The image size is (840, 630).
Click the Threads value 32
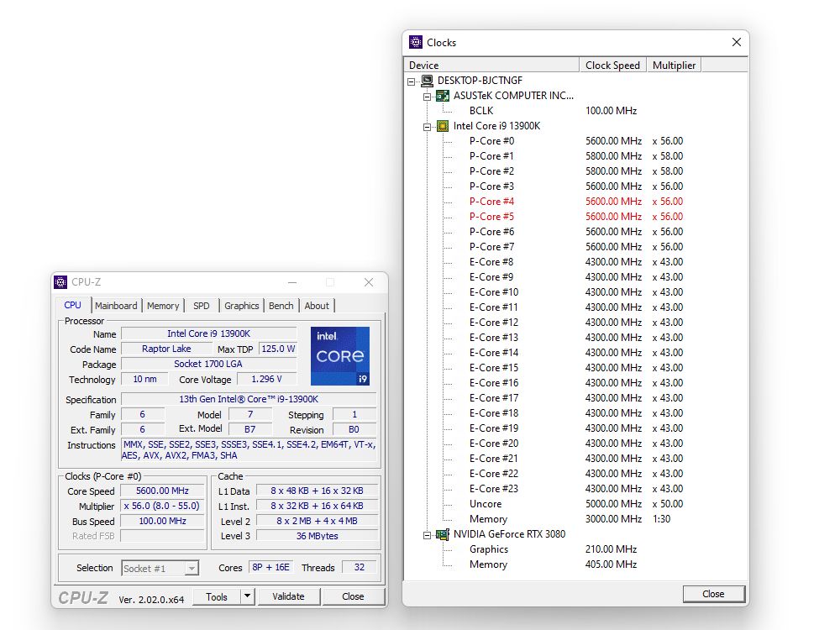[360, 567]
